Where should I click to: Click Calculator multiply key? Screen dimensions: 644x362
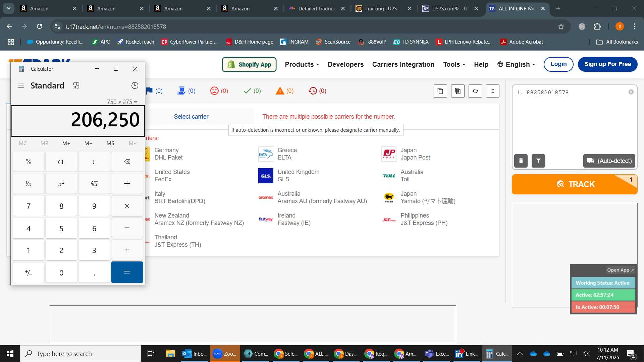[127, 206]
